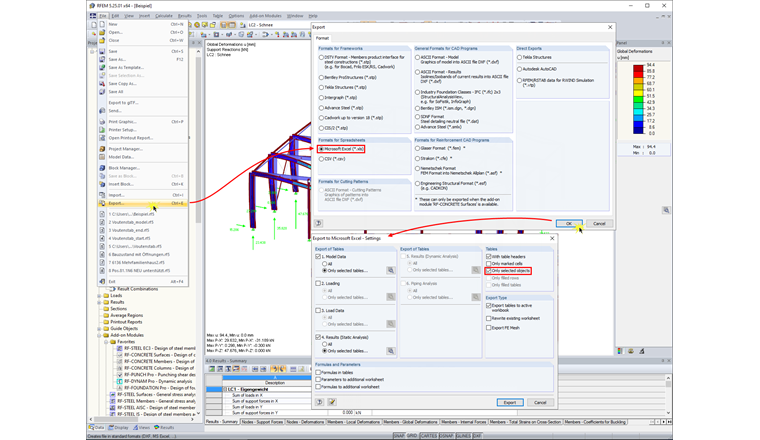
Task: Collapse LC1 - Eigengewicht row in table
Action: (225, 389)
